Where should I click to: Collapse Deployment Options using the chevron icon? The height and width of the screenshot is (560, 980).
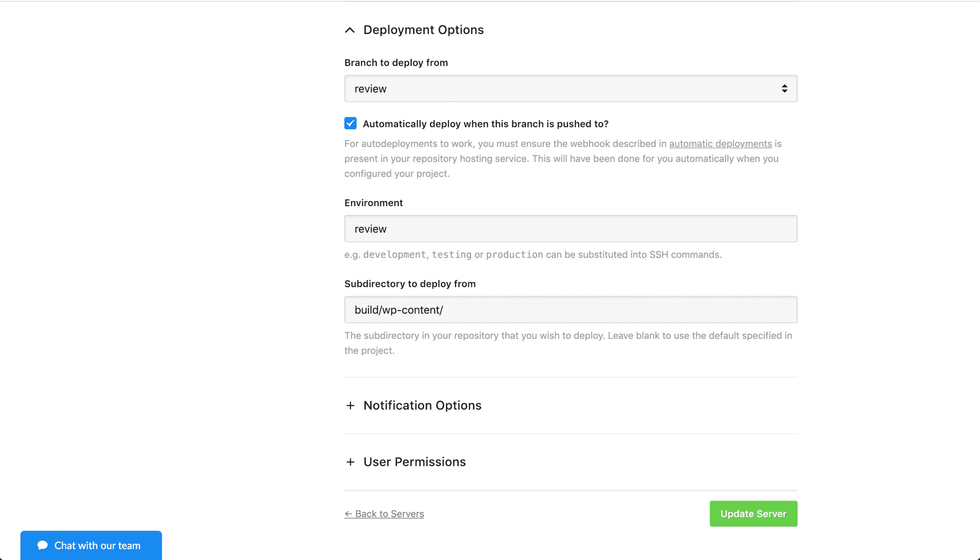point(350,30)
